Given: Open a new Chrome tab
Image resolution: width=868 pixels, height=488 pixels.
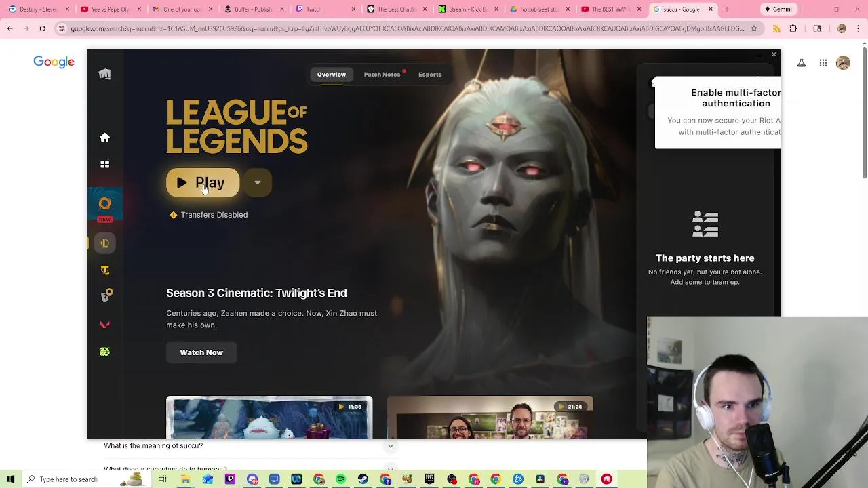Looking at the screenshot, I should 726,9.
